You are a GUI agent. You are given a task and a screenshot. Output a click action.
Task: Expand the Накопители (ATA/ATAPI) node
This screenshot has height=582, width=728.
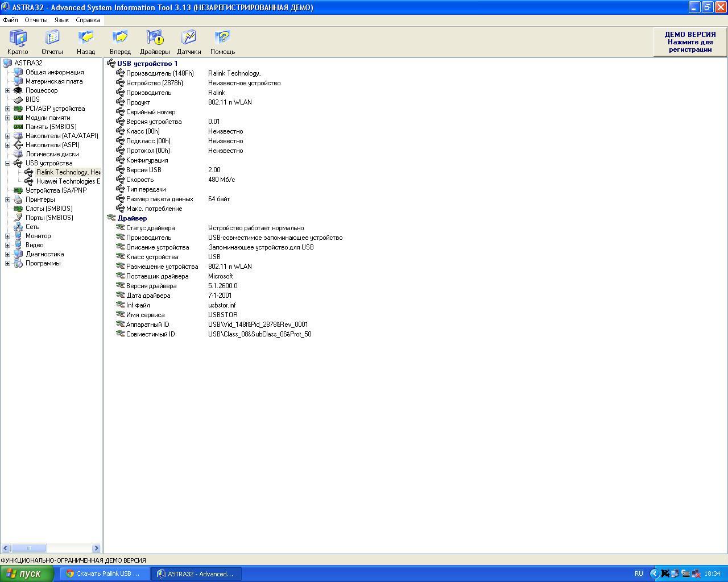coord(7,136)
